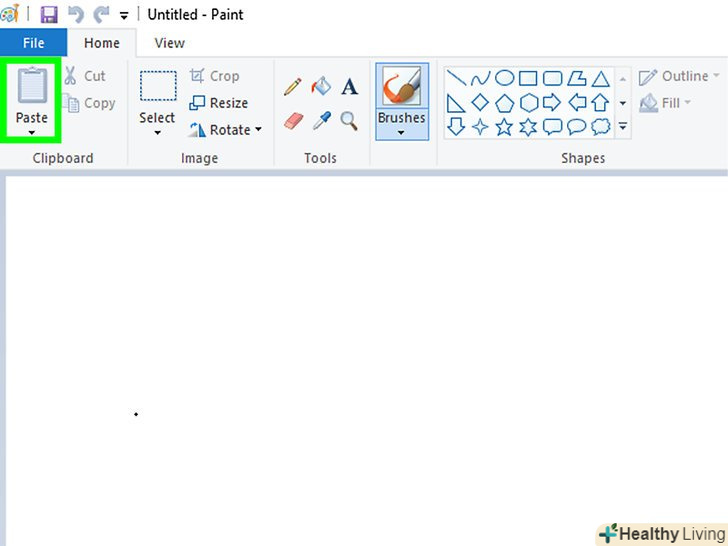Select the Pentagon shape
This screenshot has width=728, height=546.
504,103
